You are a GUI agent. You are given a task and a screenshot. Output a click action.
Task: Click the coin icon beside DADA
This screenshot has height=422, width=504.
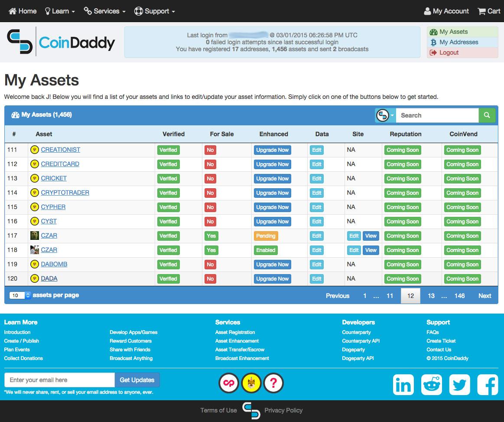(34, 278)
